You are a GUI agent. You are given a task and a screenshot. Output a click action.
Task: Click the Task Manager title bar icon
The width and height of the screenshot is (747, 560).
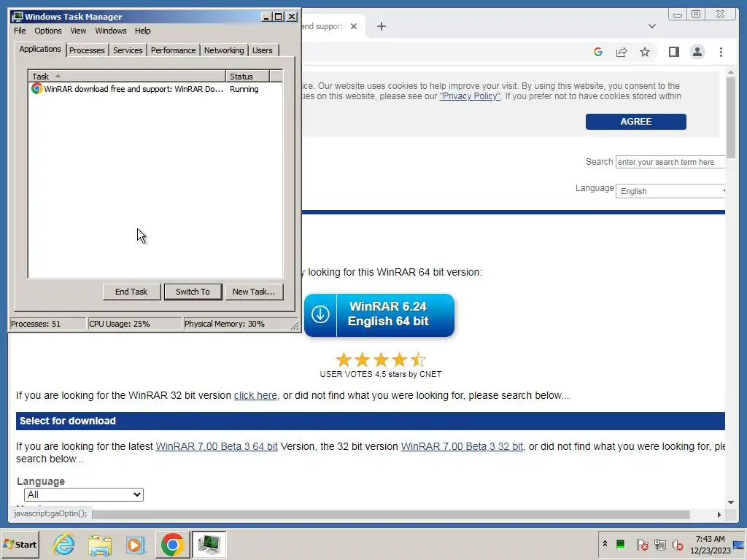(x=18, y=17)
